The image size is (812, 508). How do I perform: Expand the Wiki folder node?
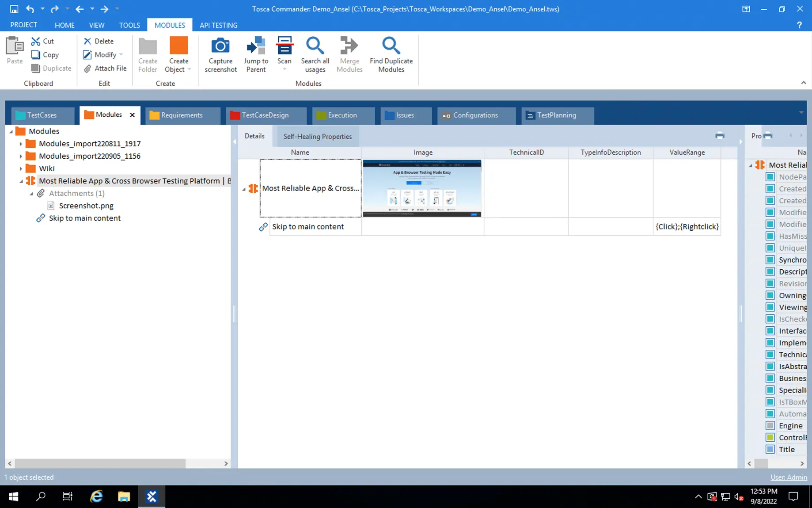(x=21, y=168)
